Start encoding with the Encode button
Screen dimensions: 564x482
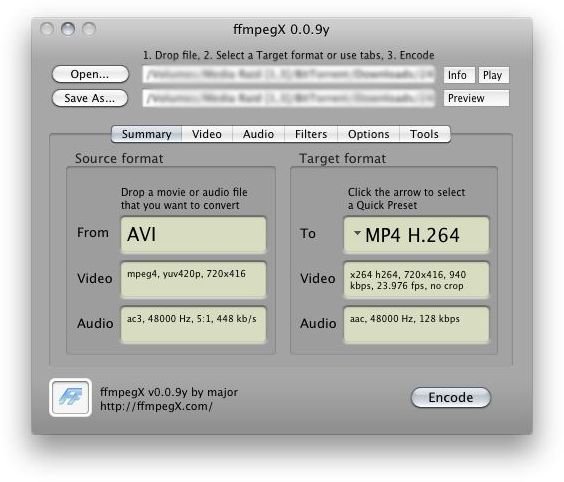pos(451,397)
